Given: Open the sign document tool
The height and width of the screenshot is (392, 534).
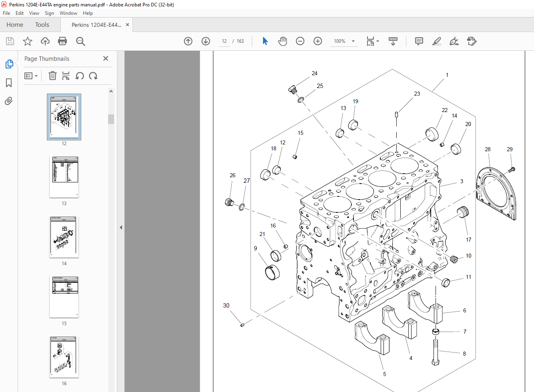Looking at the screenshot, I should (454, 41).
